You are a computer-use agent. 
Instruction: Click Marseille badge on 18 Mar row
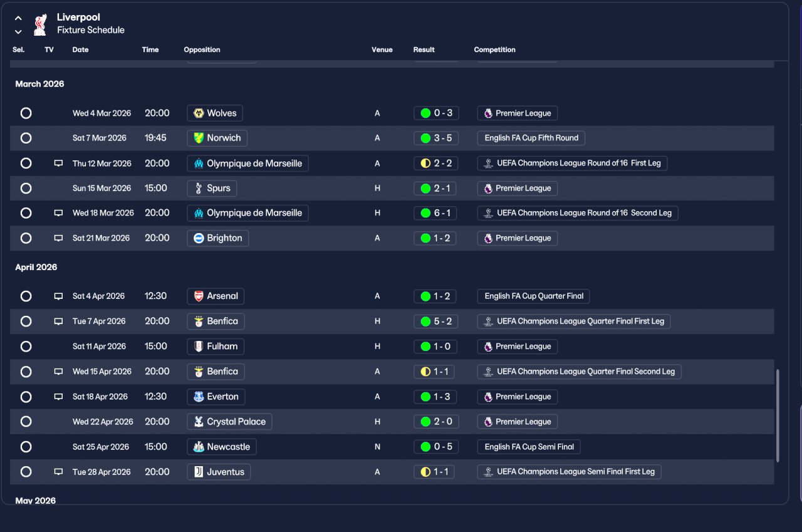click(x=199, y=213)
